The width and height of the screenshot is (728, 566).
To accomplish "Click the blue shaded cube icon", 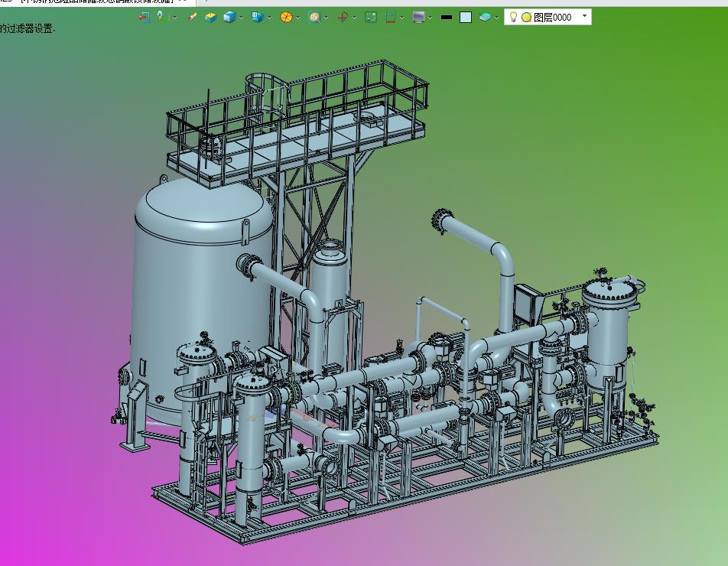I will coord(229,18).
